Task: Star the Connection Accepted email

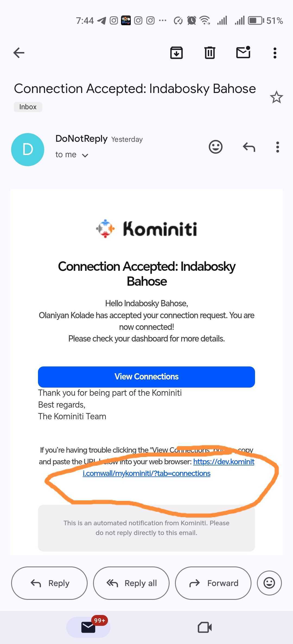Action: [x=276, y=97]
